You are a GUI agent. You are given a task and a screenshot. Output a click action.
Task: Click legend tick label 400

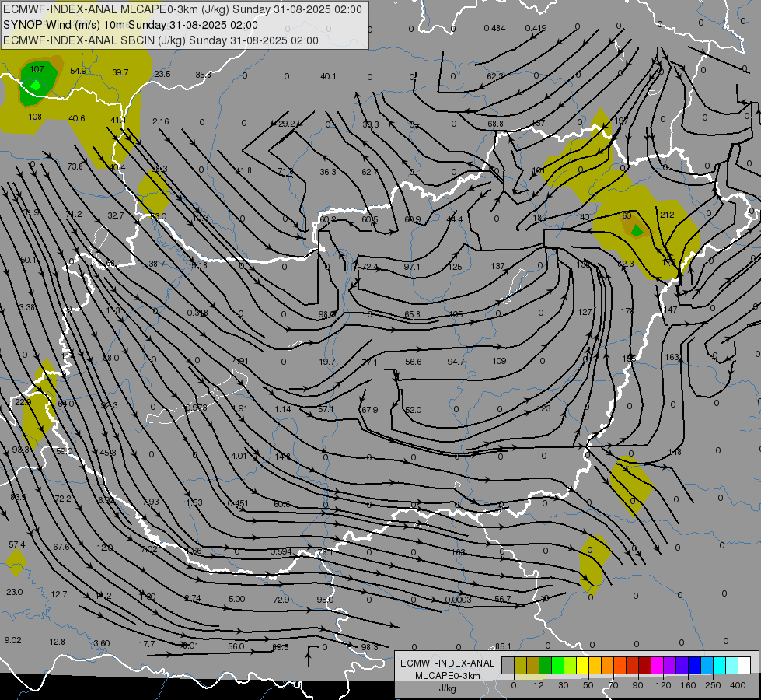[x=738, y=685]
